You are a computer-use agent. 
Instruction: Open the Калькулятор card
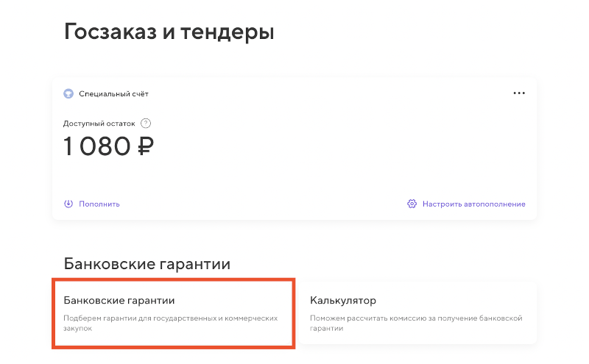coord(418,313)
